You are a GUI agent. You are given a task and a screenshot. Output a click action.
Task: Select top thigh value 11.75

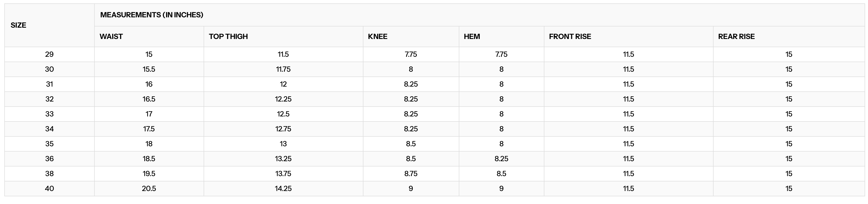point(283,69)
